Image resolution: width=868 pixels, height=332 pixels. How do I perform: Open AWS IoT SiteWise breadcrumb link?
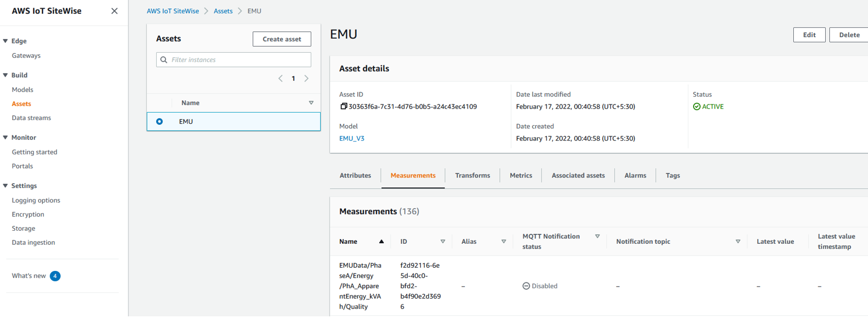pyautogui.click(x=173, y=11)
